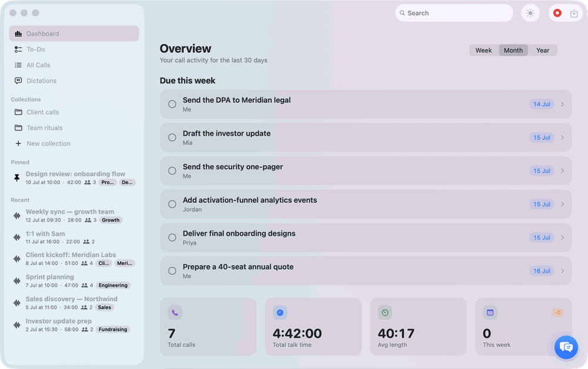
Task: Click the 40:17 average length value
Action: [x=396, y=333]
